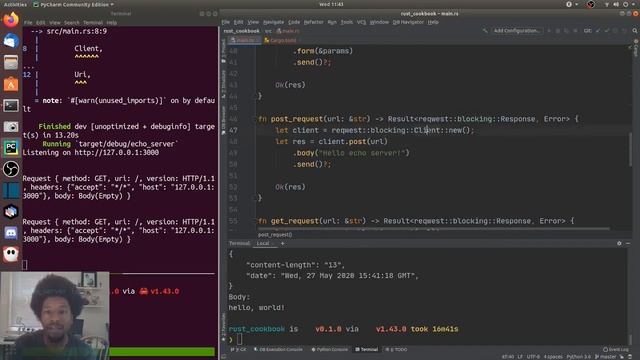Click the clock in the top bar
The image size is (640, 360).
[331, 4]
